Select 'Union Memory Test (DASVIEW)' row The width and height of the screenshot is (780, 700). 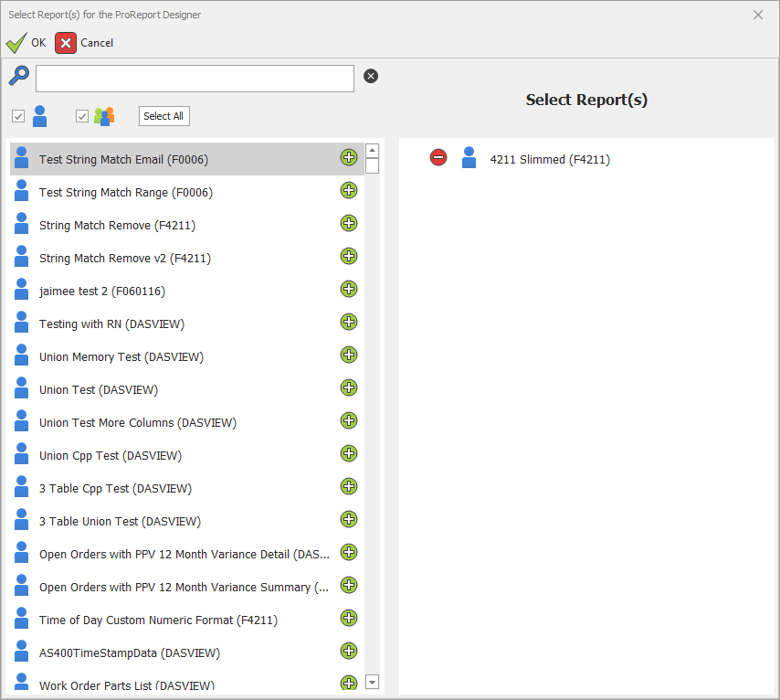187,356
